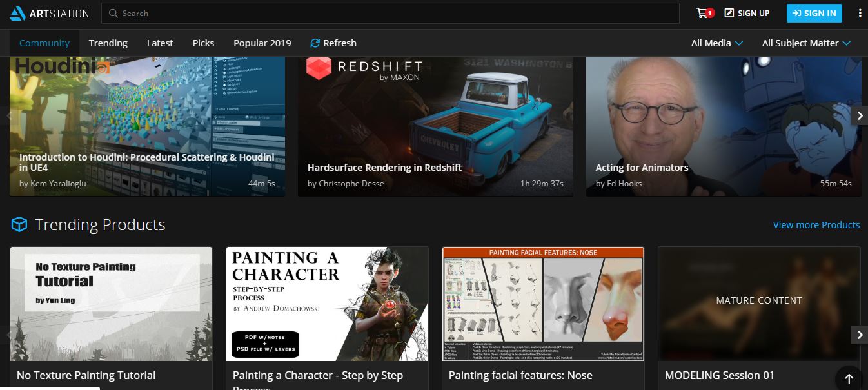
Task: Open the Popular 2019 tab
Action: pos(262,43)
